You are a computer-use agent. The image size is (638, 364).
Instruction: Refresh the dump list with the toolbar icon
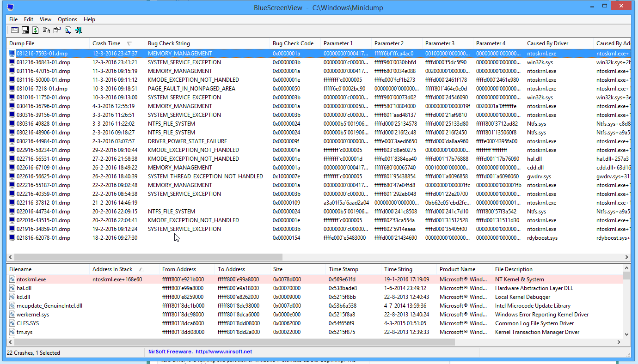pos(35,30)
